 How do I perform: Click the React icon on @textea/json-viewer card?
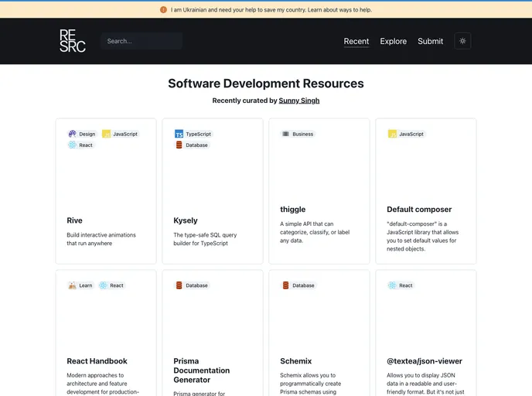[x=392, y=285]
